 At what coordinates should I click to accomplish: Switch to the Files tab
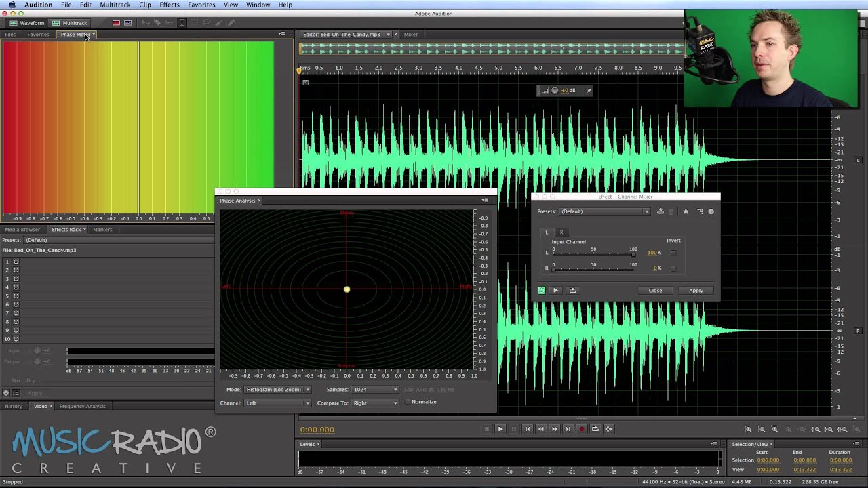point(10,35)
